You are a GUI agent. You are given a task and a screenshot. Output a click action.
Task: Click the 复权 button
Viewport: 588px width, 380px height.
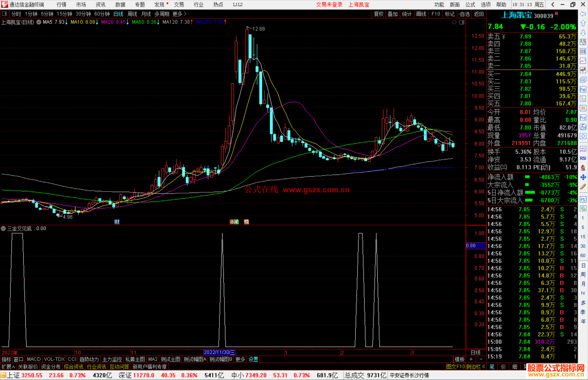pyautogui.click(x=378, y=14)
